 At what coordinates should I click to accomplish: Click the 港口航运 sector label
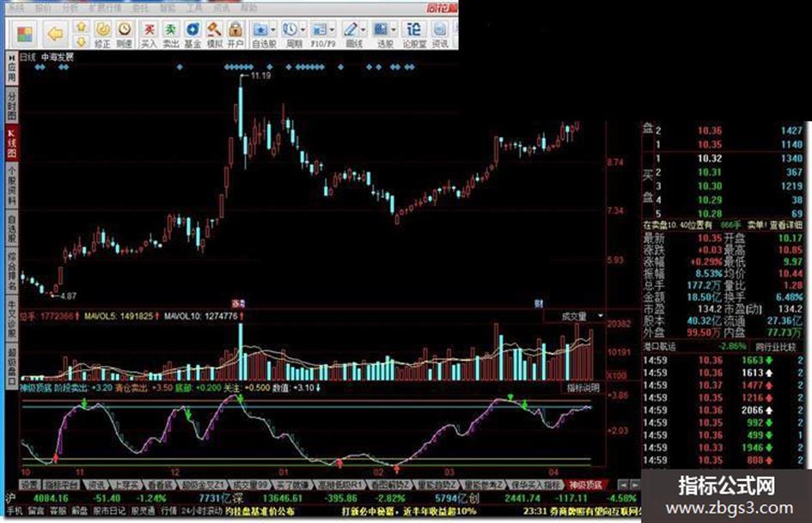(659, 347)
